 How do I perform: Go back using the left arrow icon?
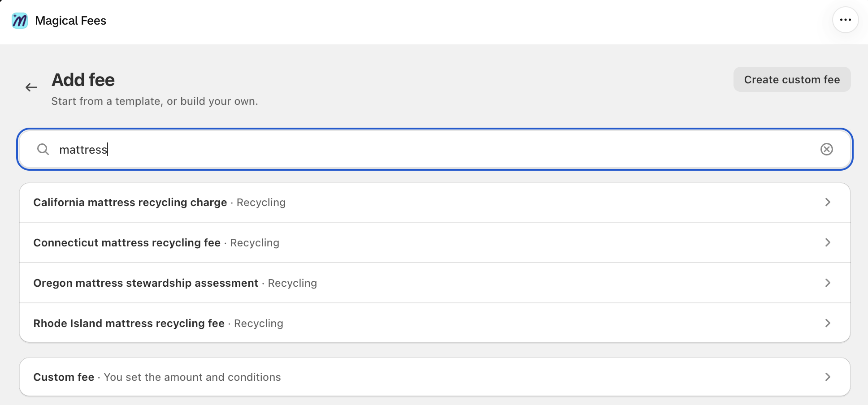[31, 87]
